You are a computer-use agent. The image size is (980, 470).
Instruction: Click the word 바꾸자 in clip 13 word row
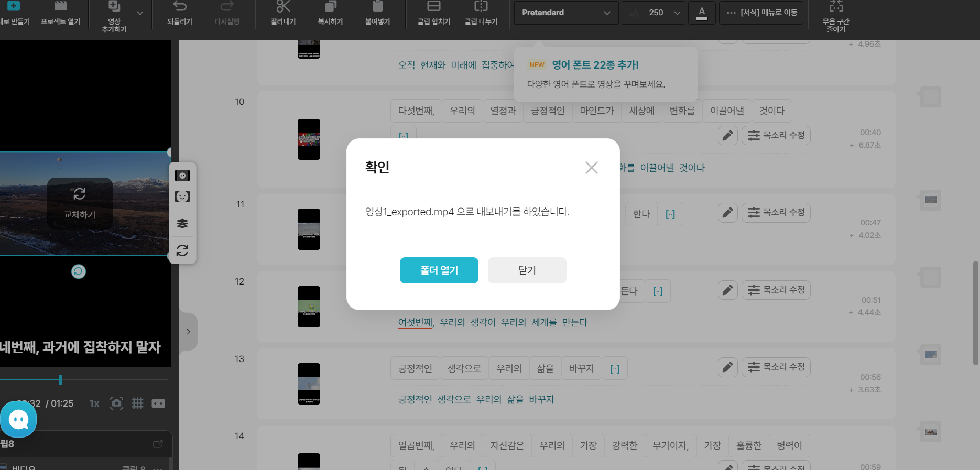(582, 368)
